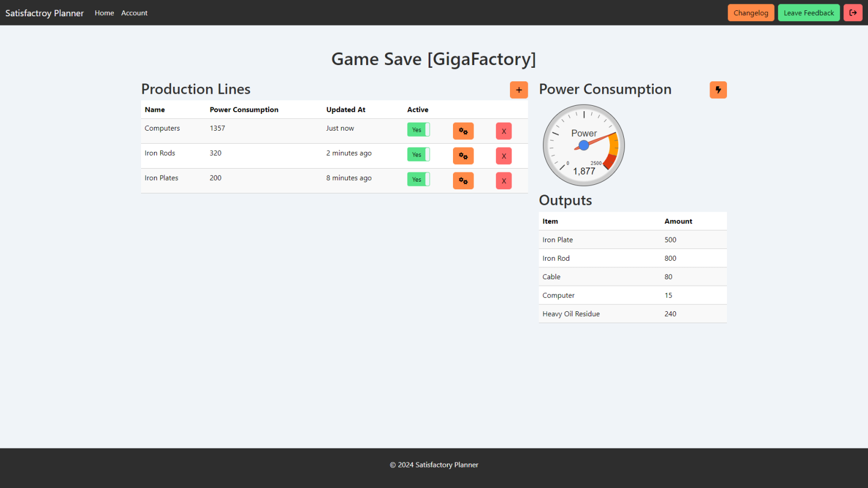
Task: Open the gear settings for Computers line
Action: [x=463, y=131]
